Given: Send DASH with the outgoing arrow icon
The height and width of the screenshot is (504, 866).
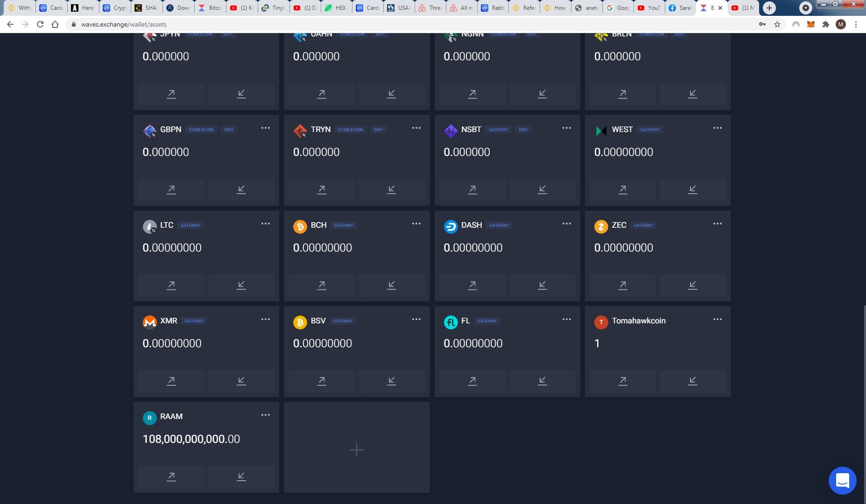Looking at the screenshot, I should (472, 286).
